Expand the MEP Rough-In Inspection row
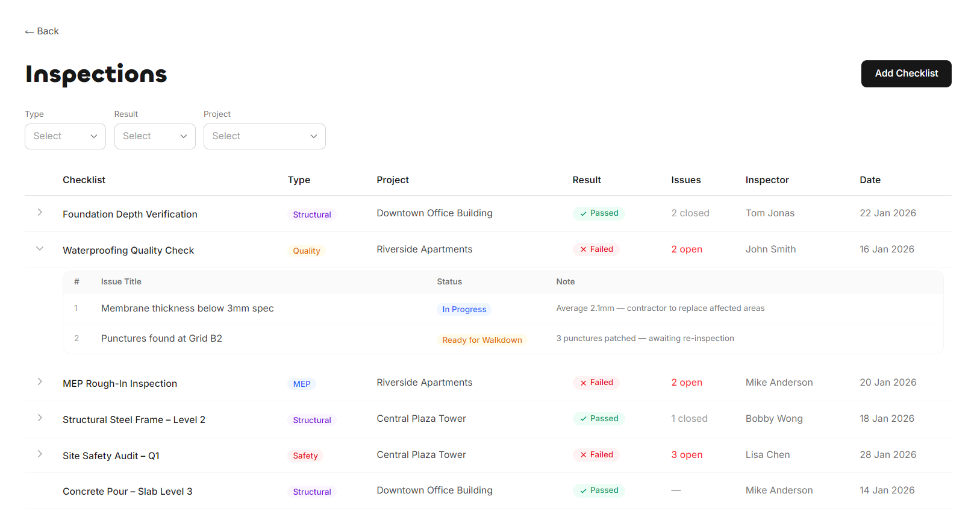Viewport: 980px width, 517px height. (40, 382)
